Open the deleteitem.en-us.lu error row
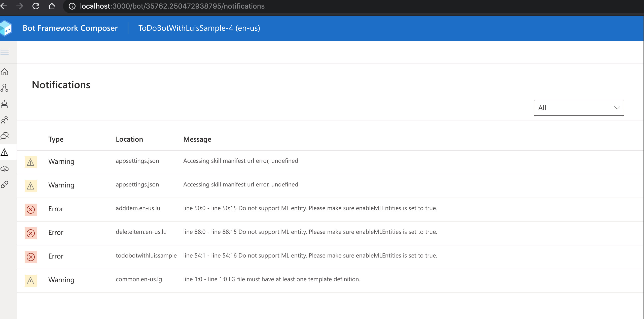The height and width of the screenshot is (319, 644). 141,232
